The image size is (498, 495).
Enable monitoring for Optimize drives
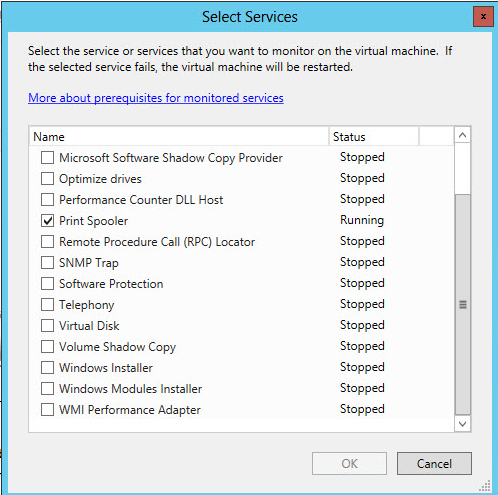point(47,179)
